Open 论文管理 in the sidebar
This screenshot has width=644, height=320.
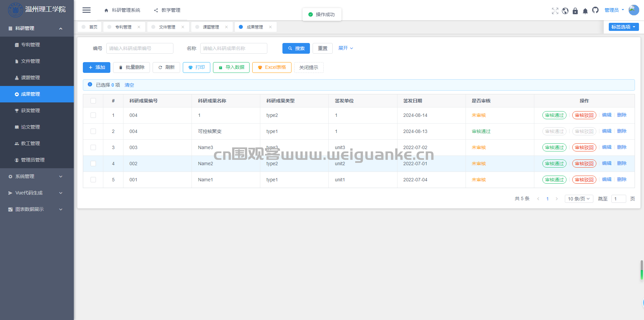tap(31, 127)
